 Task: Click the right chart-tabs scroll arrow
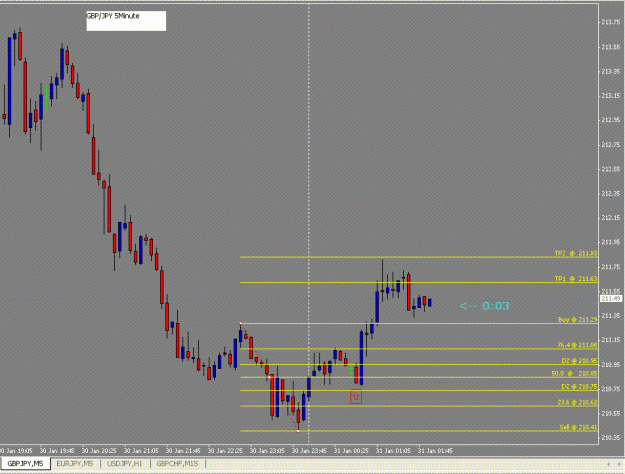[619, 464]
